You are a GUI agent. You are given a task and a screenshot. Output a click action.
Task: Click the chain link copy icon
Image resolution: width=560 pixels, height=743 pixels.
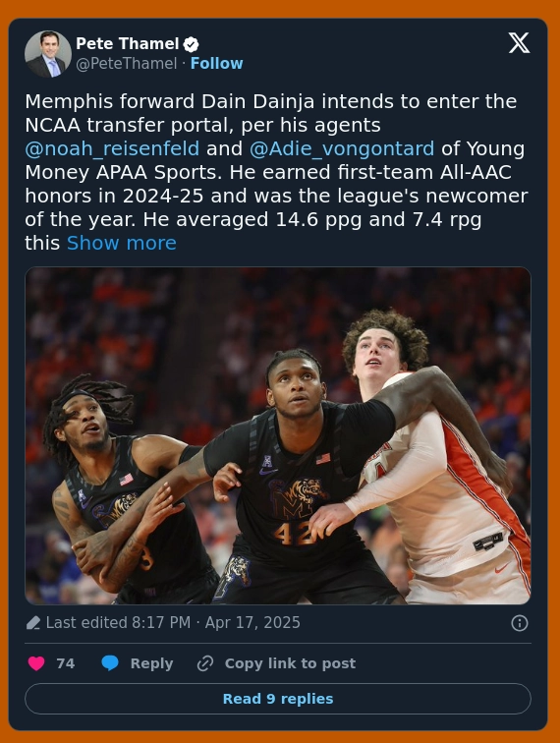[x=205, y=663]
